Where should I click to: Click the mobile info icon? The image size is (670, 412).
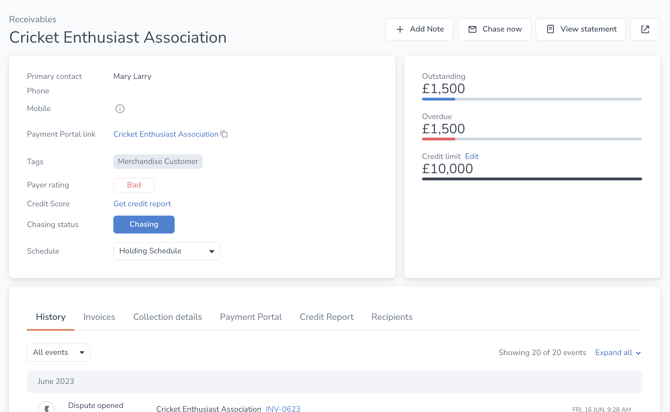120,109
